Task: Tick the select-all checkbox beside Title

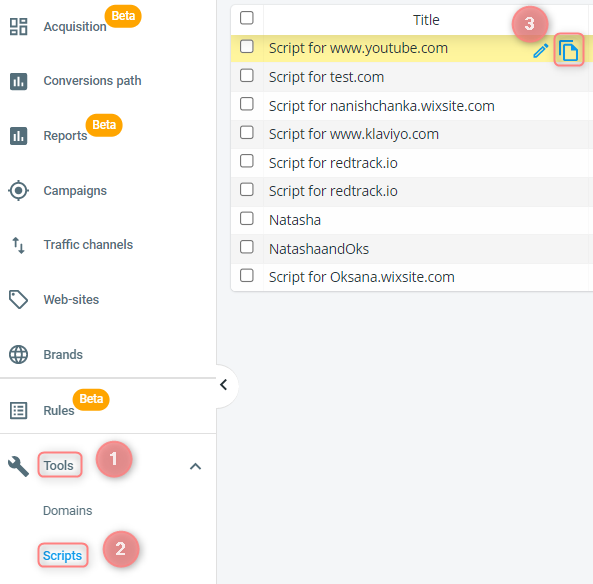Action: [247, 18]
